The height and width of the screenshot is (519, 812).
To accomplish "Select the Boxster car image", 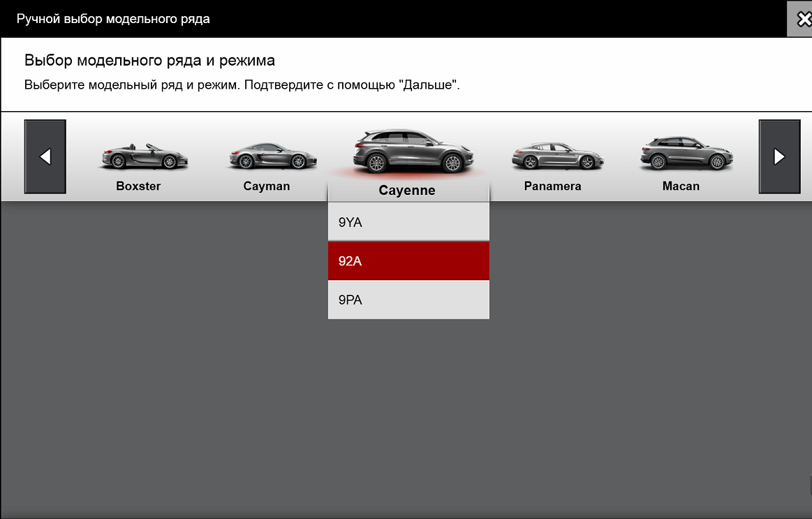I will click(145, 157).
